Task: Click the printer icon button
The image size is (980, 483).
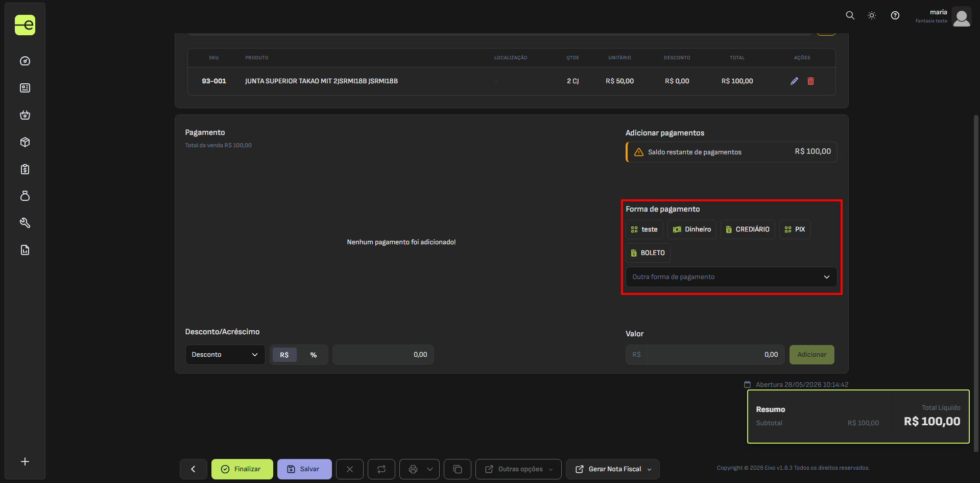Action: [413, 469]
